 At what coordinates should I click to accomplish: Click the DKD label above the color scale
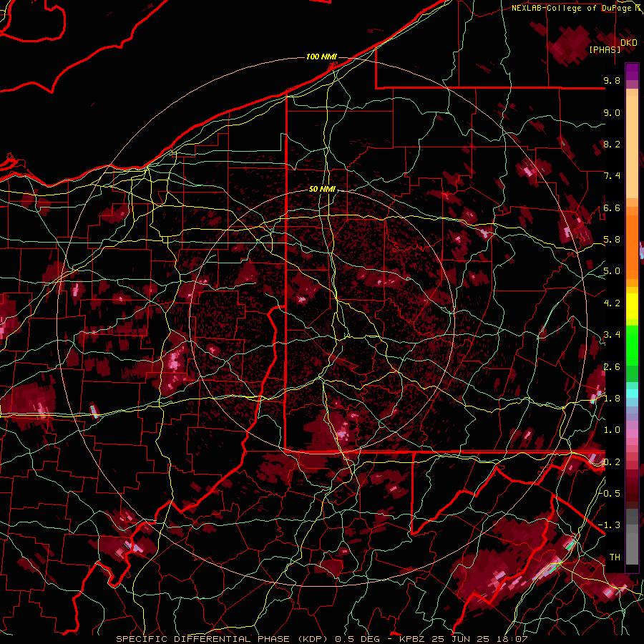(629, 42)
